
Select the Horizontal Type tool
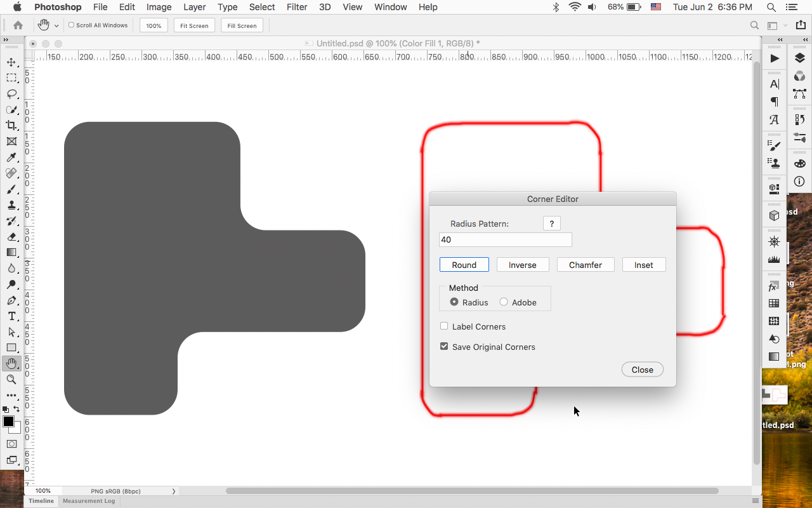tap(11, 316)
